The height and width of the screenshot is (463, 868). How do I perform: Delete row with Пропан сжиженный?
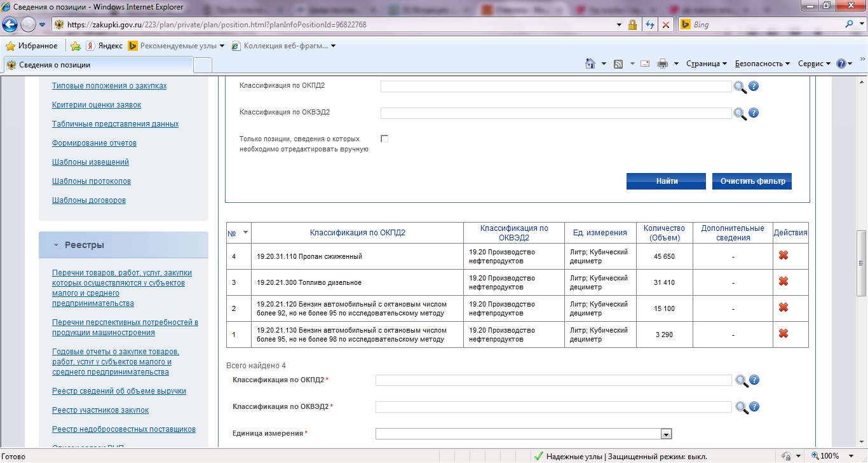(783, 256)
